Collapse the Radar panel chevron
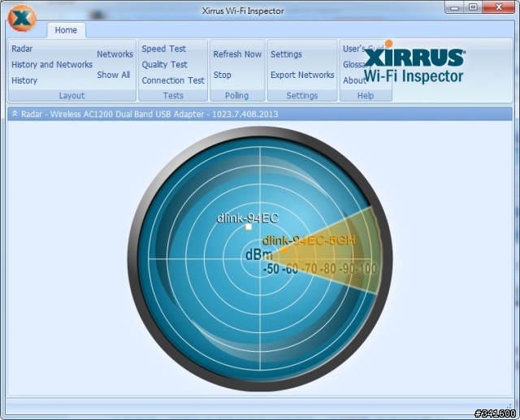This screenshot has width=520, height=420. point(15,114)
